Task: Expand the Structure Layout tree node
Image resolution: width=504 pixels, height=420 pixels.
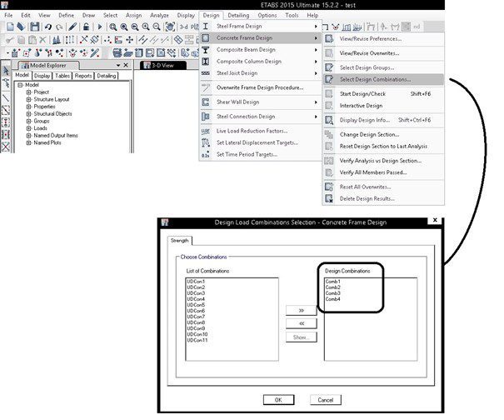Action: point(29,99)
